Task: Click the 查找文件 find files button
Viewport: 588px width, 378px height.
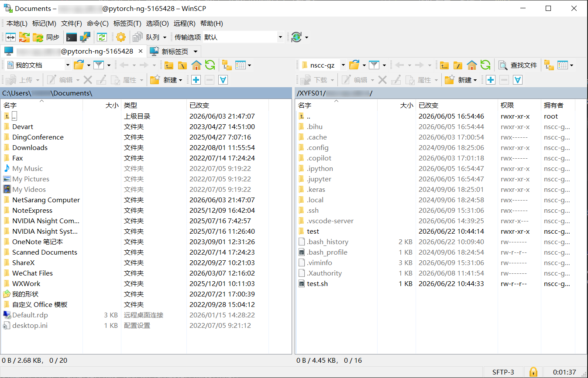Action: pos(518,65)
